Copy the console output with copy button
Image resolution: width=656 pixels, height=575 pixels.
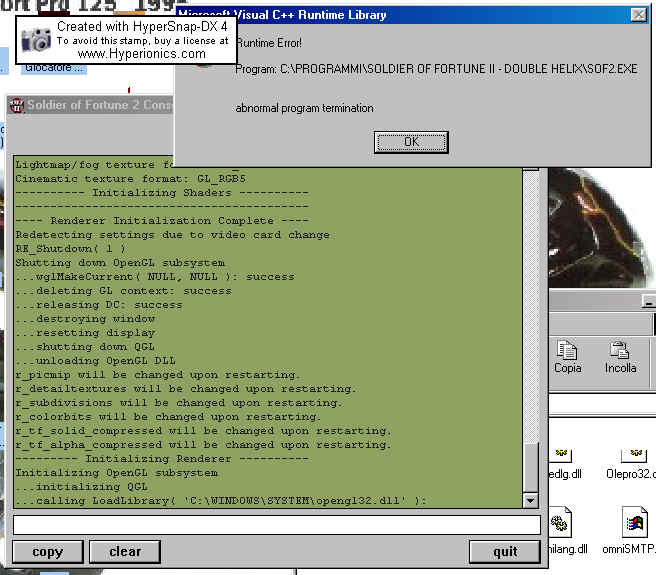point(48,552)
